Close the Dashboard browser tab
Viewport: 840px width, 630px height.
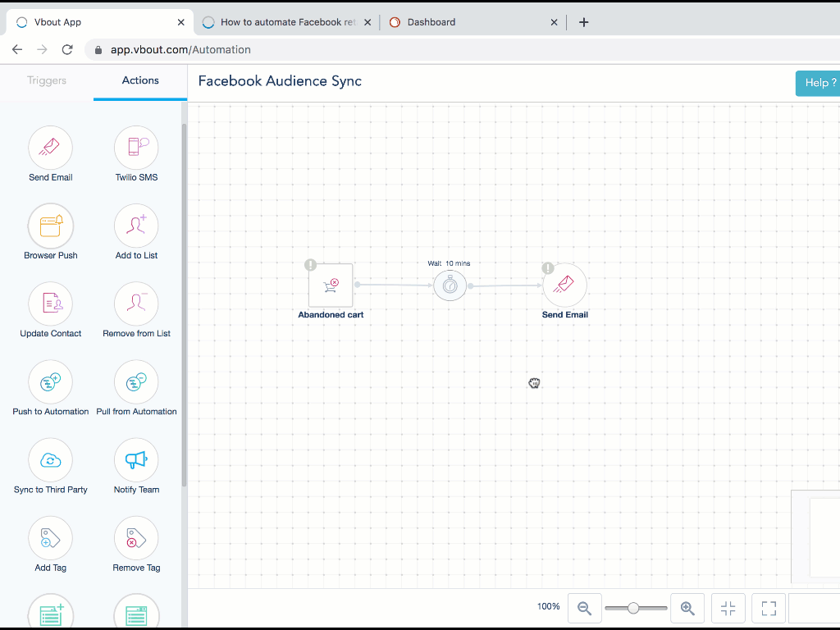coord(554,22)
